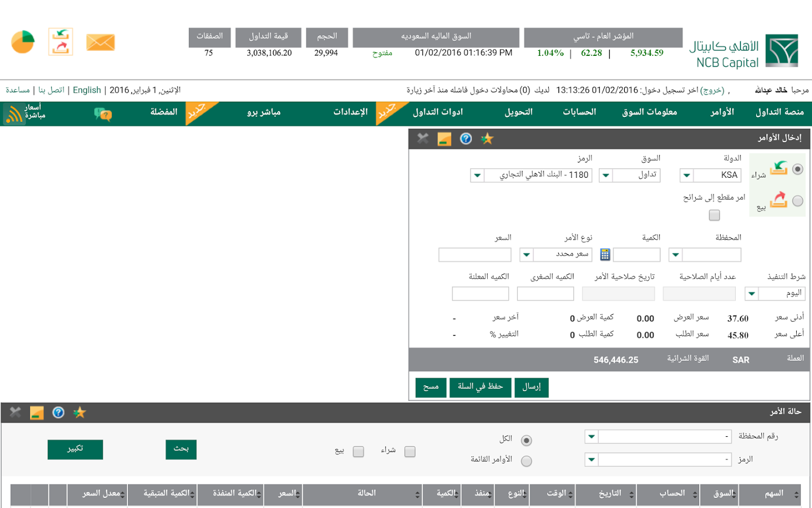812x508 pixels.
Task: Open the Accounts (الحسابات) menu
Action: coord(579,112)
